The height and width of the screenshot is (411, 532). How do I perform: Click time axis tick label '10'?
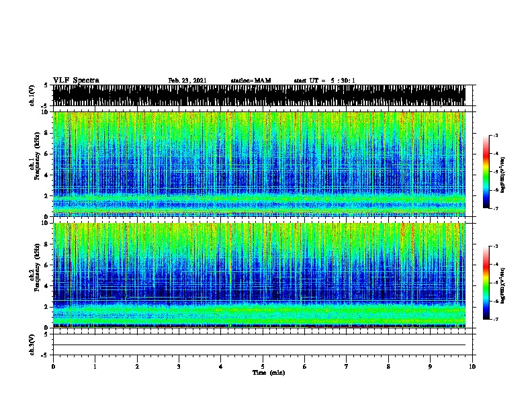[x=472, y=367]
